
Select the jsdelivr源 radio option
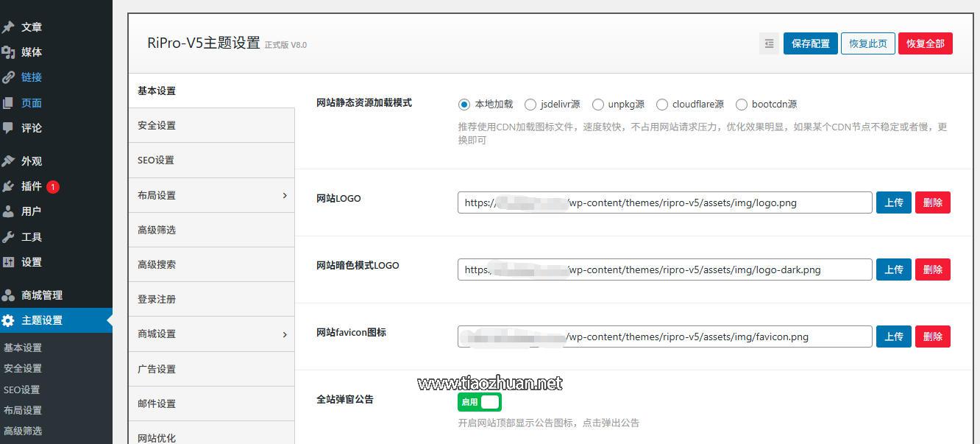coord(530,104)
